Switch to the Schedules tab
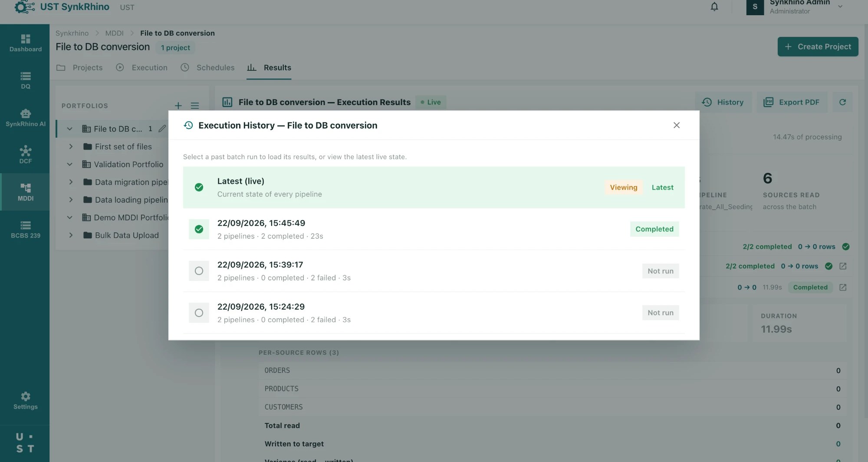 point(207,67)
